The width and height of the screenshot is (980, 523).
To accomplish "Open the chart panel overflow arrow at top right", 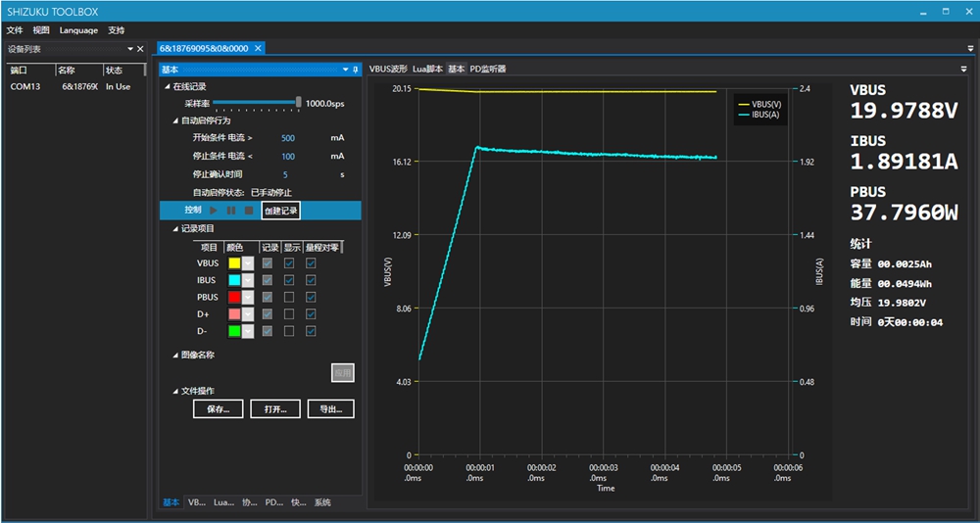I will point(964,70).
